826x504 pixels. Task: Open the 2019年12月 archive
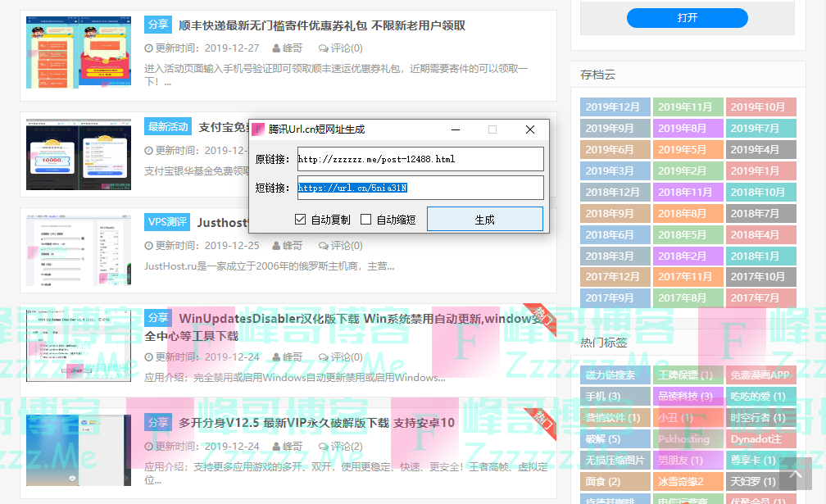pyautogui.click(x=615, y=107)
